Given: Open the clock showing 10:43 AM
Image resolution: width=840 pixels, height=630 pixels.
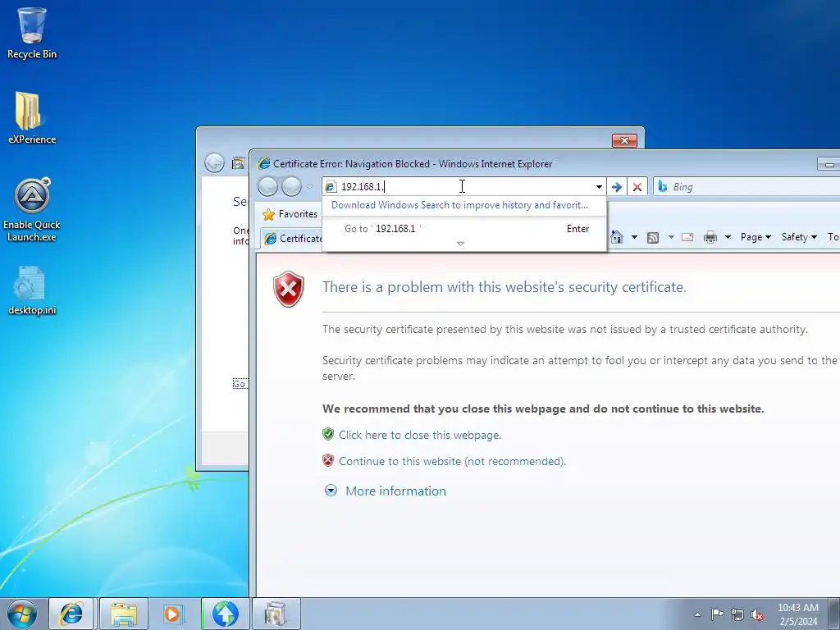Looking at the screenshot, I should [x=798, y=614].
